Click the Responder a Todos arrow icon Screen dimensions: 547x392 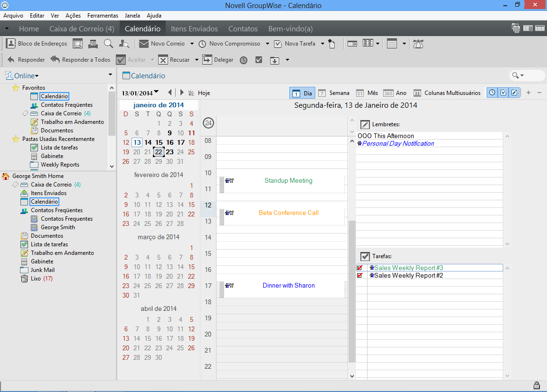click(x=55, y=60)
